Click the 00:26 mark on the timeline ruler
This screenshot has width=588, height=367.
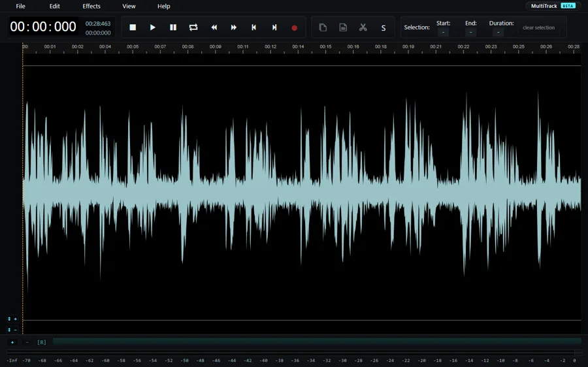(546, 47)
